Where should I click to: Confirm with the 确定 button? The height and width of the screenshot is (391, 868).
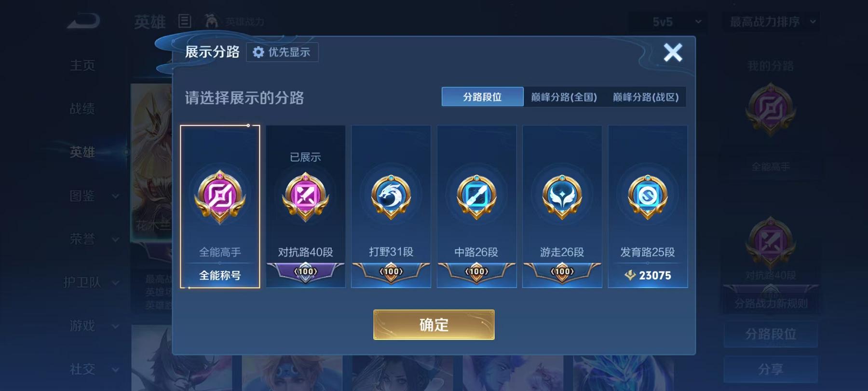(434, 325)
